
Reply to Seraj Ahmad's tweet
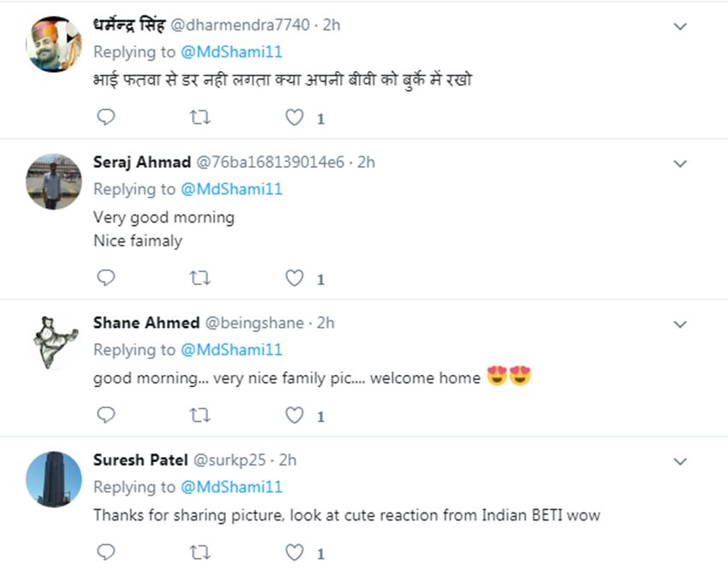tap(105, 277)
